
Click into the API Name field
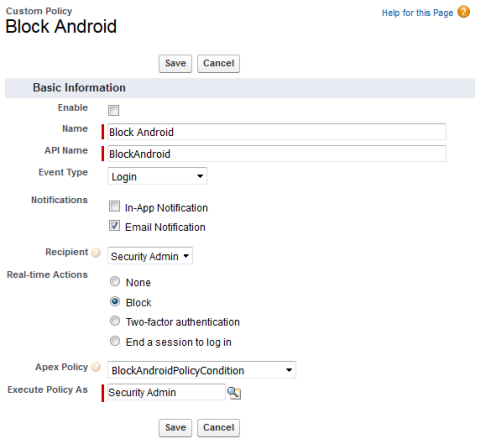(x=277, y=154)
